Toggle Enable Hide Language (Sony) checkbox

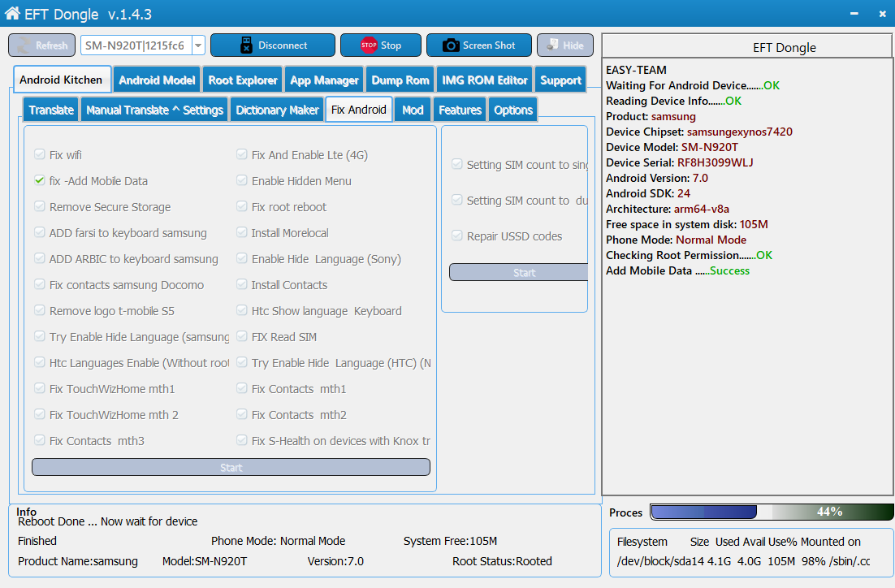[241, 258]
